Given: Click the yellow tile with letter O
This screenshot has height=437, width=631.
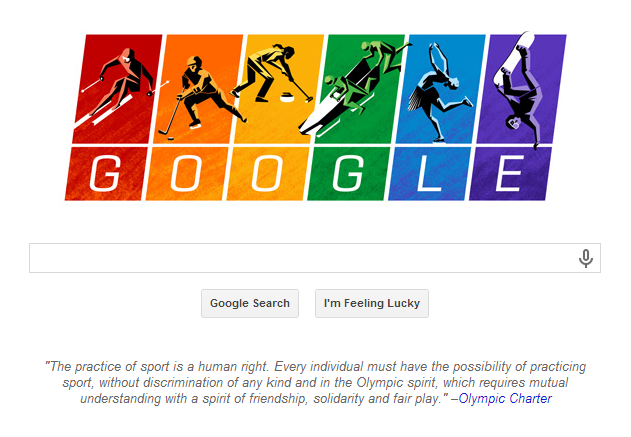Looking at the screenshot, I should (268, 173).
